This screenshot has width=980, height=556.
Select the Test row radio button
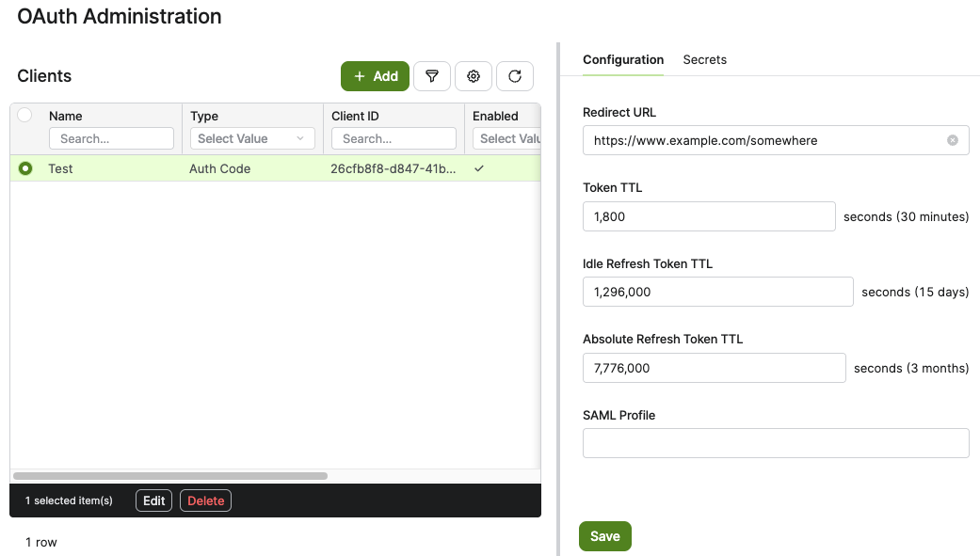(x=25, y=168)
